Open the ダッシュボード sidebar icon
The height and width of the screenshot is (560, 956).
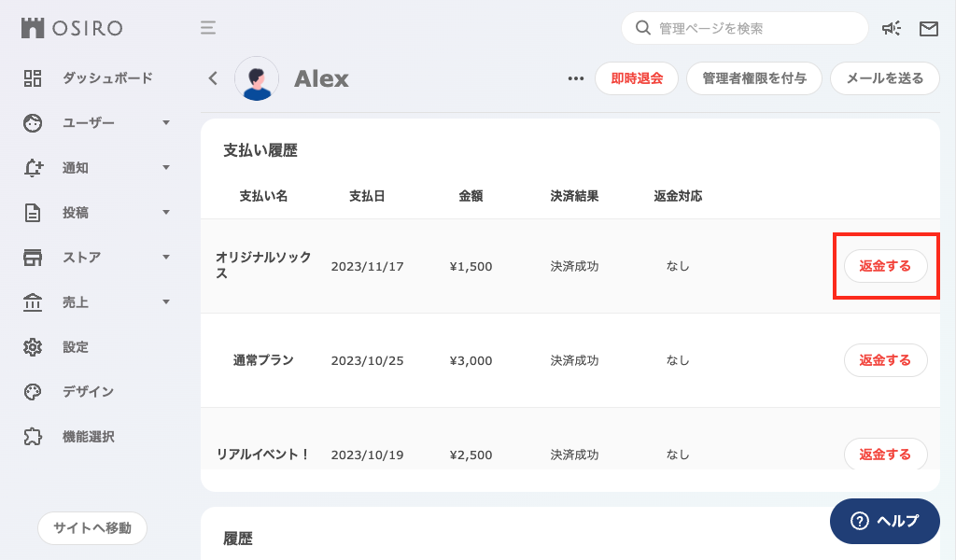(x=33, y=78)
